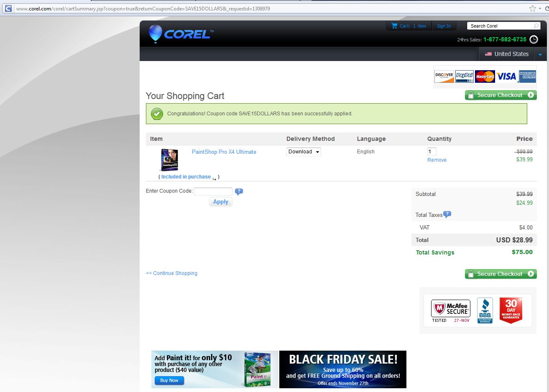Click the $39.99 item price in green

click(524, 159)
